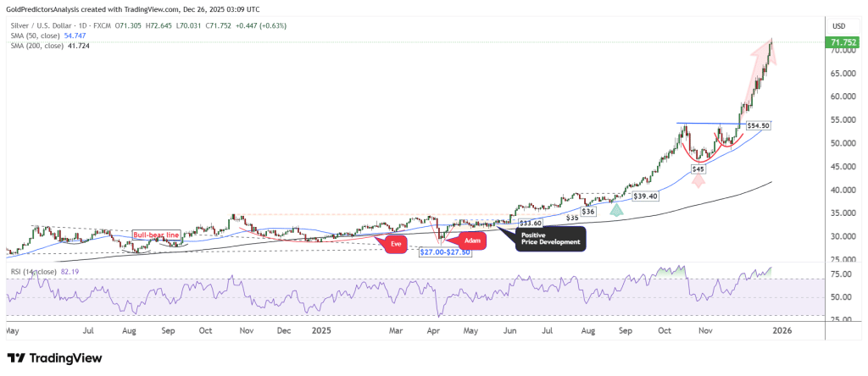Click the small pink arrow below $45
Viewport: 868px width, 376px height.
point(698,180)
